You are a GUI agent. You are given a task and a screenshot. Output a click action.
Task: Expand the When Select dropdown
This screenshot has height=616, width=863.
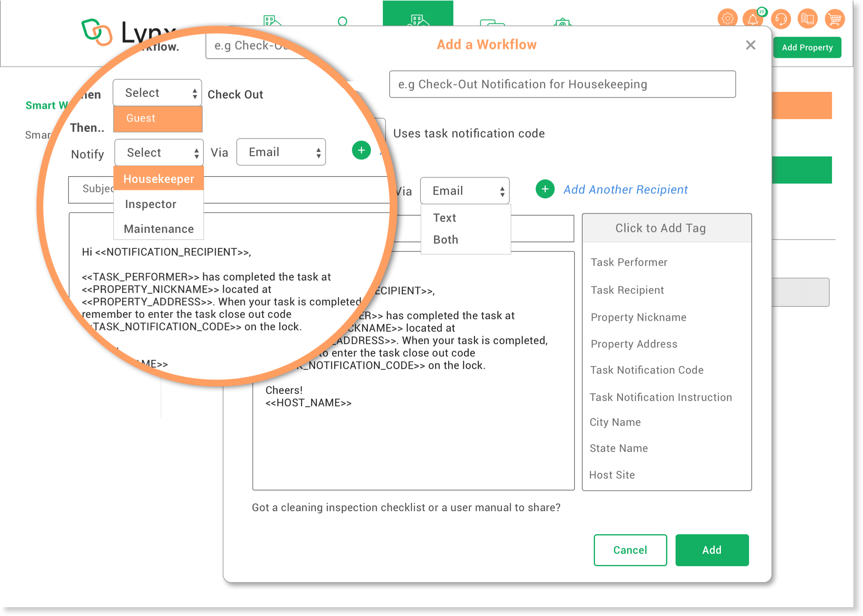(157, 93)
